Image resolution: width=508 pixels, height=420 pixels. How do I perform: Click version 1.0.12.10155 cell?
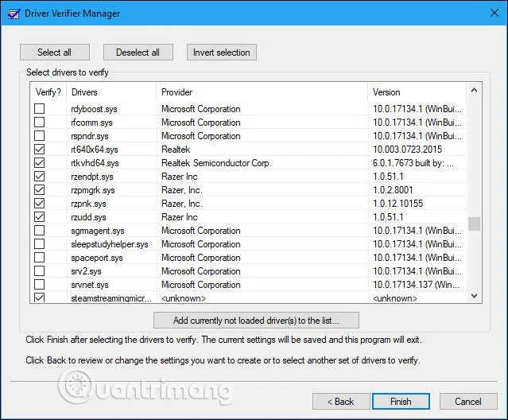pyautogui.click(x=397, y=204)
